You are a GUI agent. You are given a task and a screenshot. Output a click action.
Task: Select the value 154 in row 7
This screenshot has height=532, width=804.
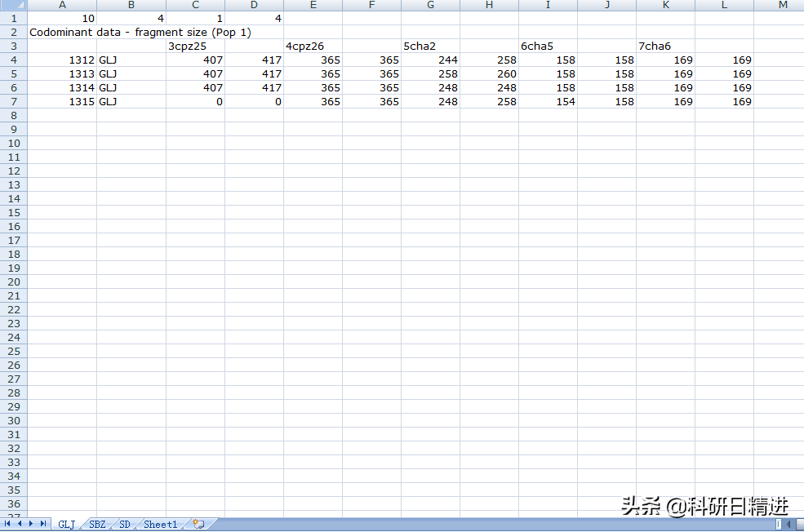[x=549, y=101]
